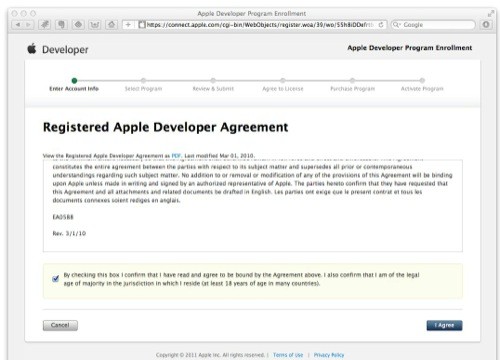Click the I Agree button
Viewport: 500px width, 360px height.
point(444,325)
